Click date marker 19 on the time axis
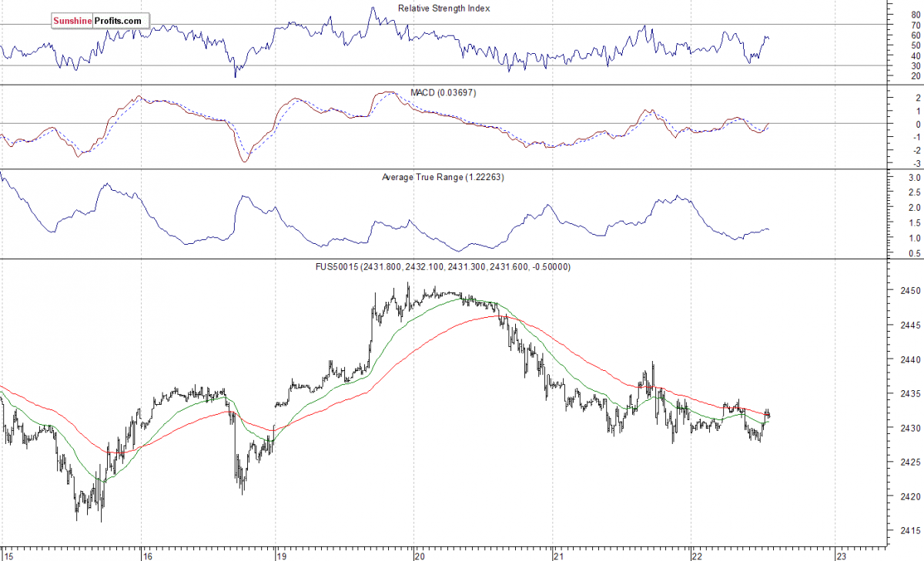Viewport: 924px width, 561px height. click(282, 554)
